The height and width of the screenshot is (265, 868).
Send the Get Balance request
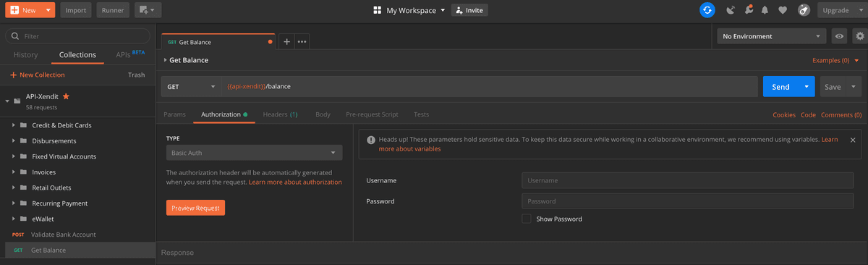(x=780, y=87)
